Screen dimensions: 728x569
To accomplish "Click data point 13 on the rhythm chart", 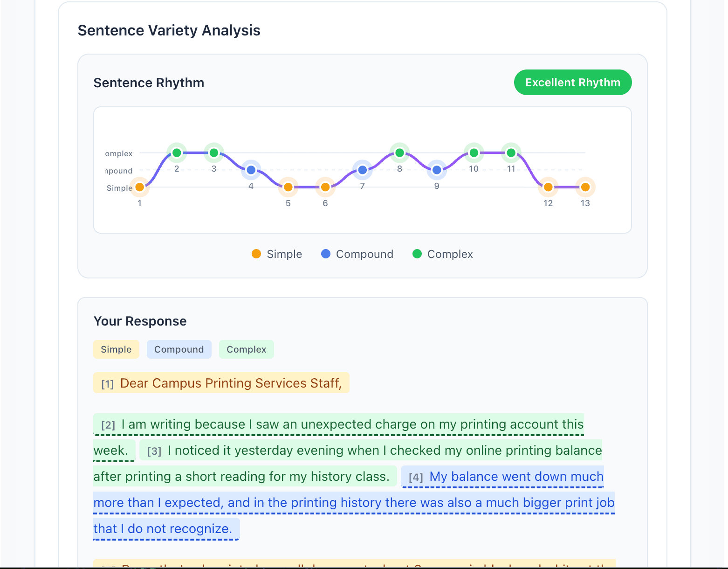I will (x=585, y=187).
